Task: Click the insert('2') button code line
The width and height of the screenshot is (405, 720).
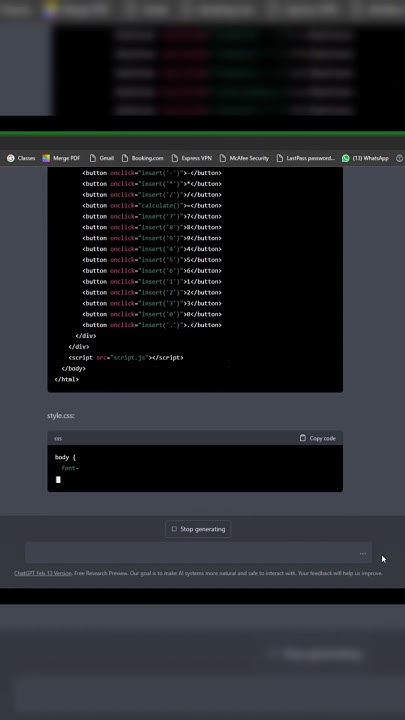Action: (152, 292)
